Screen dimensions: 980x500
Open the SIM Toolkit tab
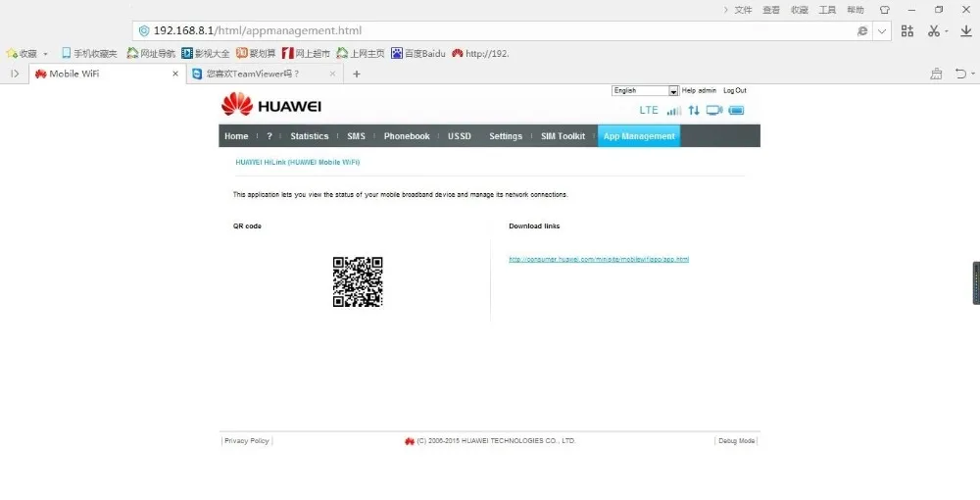point(563,136)
